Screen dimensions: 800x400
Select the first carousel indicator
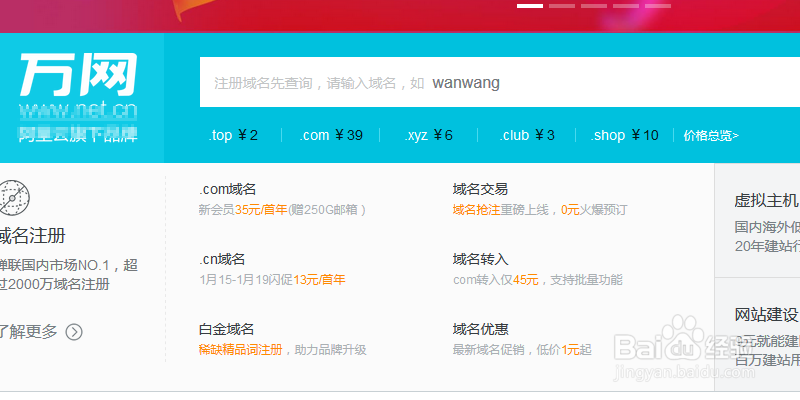530,6
